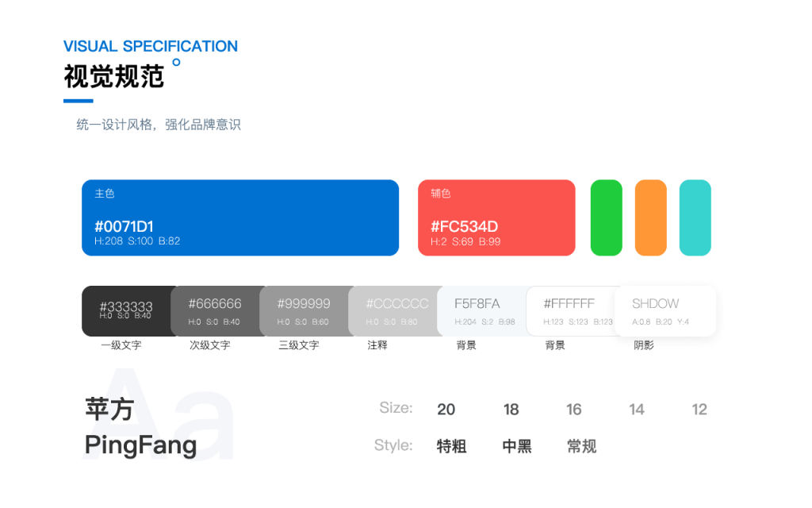Choose the #CCCCCC annotation color swatch
The height and width of the screenshot is (508, 812).
pos(394,310)
